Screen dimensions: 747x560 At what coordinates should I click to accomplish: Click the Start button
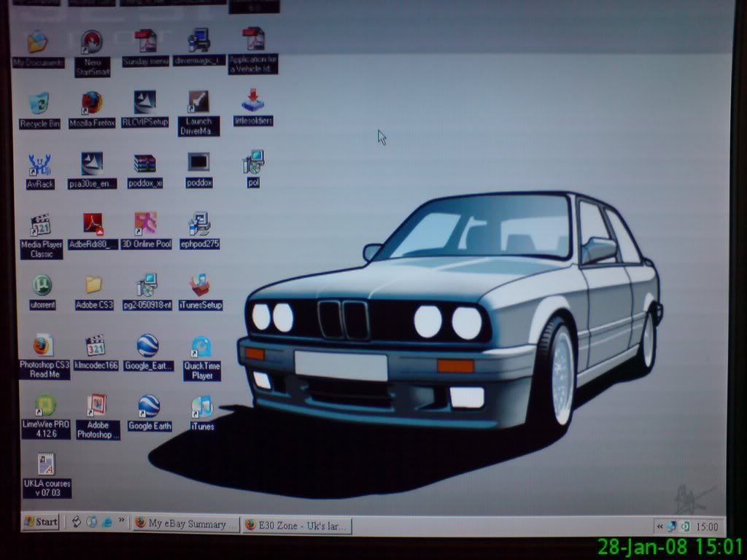pos(40,521)
